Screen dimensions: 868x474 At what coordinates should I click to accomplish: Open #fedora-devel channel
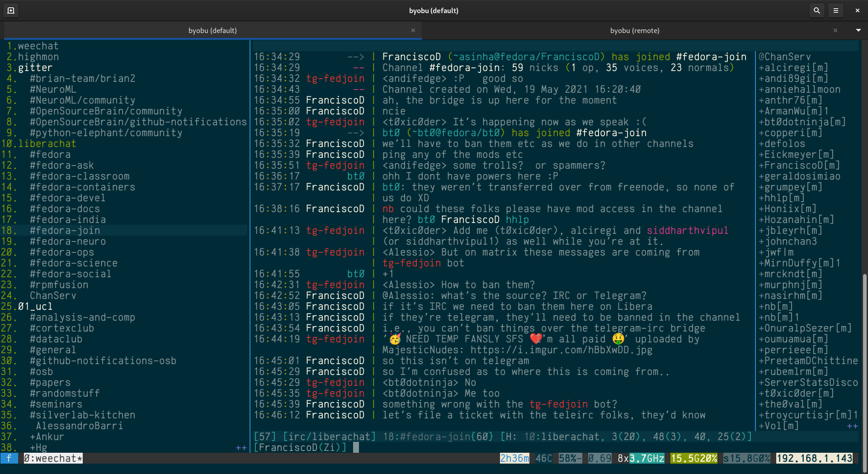click(x=68, y=198)
